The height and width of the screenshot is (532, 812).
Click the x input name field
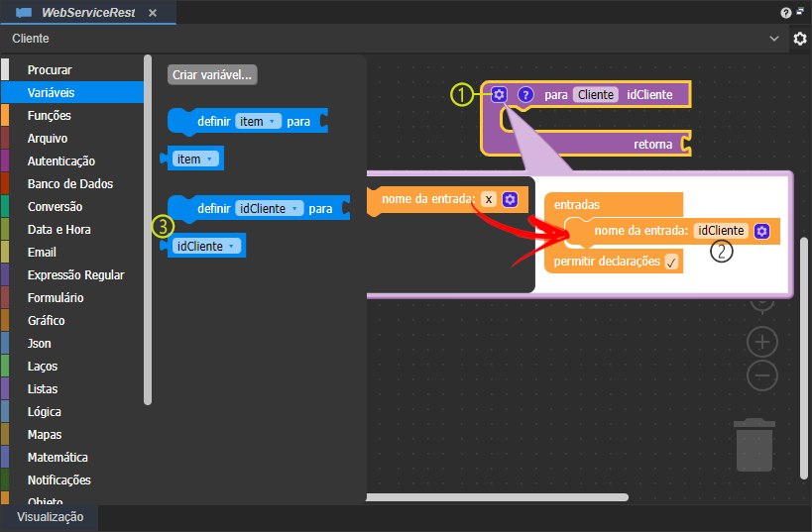click(x=489, y=199)
